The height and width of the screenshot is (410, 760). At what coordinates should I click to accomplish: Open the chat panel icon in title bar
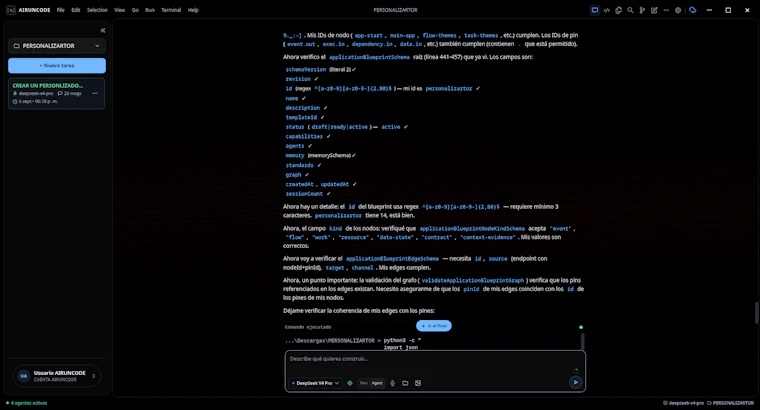[595, 10]
